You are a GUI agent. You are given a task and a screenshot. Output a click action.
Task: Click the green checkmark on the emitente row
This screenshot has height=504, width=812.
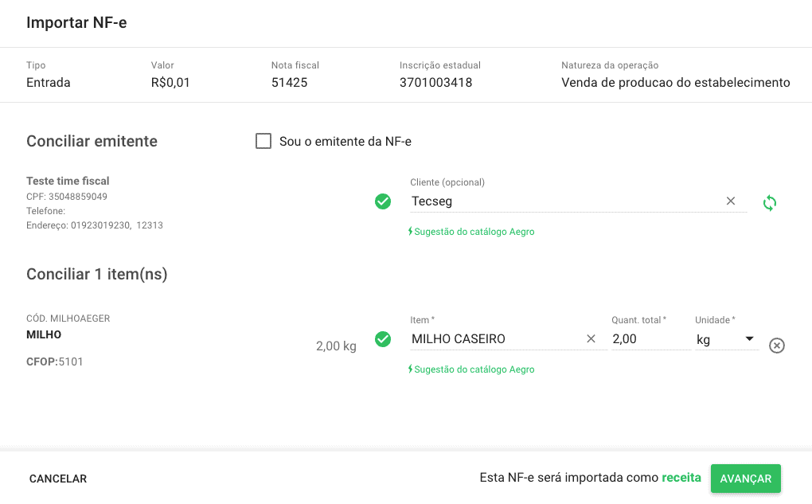pos(383,201)
